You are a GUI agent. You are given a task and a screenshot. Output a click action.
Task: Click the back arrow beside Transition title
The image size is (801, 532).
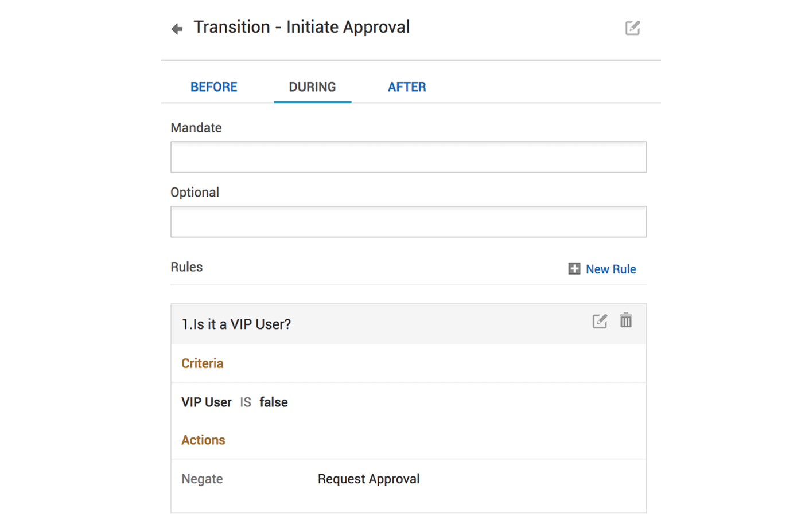tap(177, 29)
